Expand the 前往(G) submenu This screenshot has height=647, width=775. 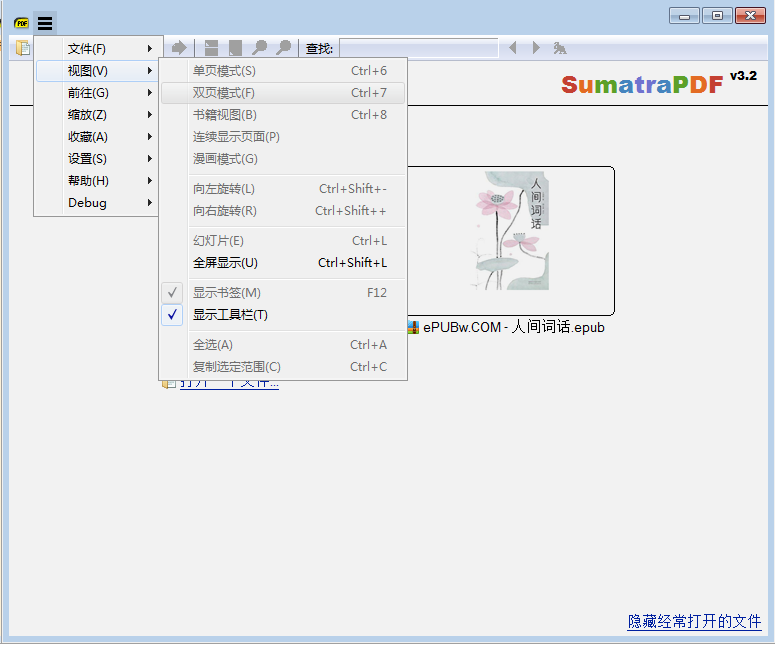pos(96,92)
